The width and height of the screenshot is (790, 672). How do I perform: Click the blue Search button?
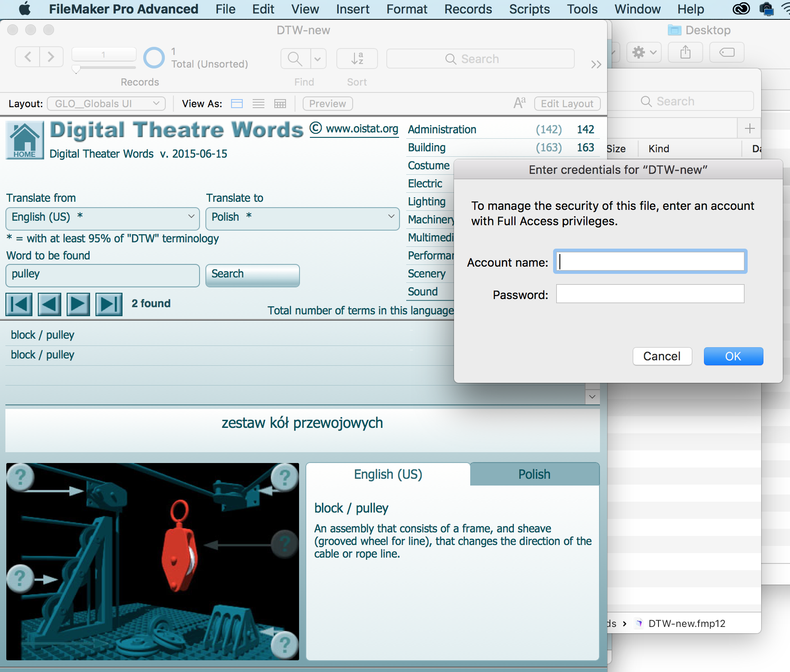(253, 275)
